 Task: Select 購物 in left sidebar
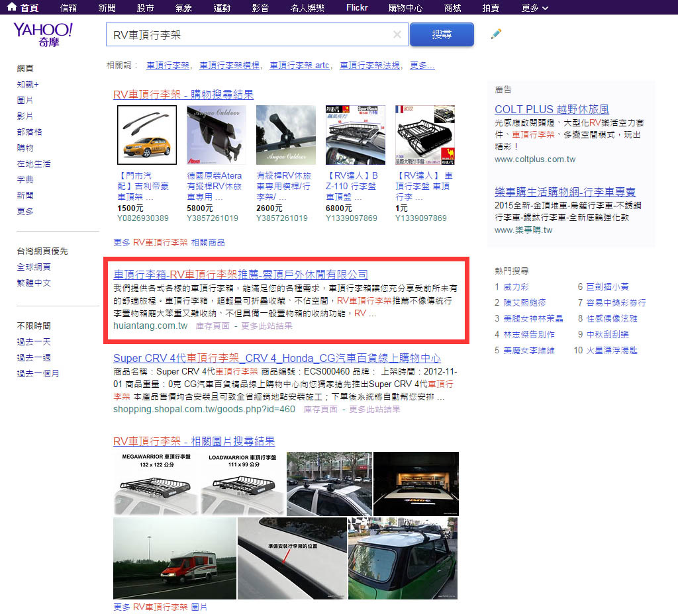(x=24, y=148)
